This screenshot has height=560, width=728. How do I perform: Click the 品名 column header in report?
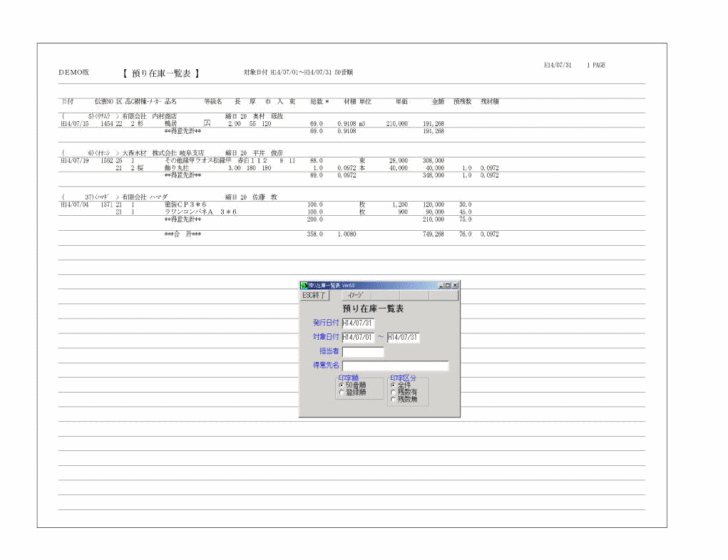170,102
